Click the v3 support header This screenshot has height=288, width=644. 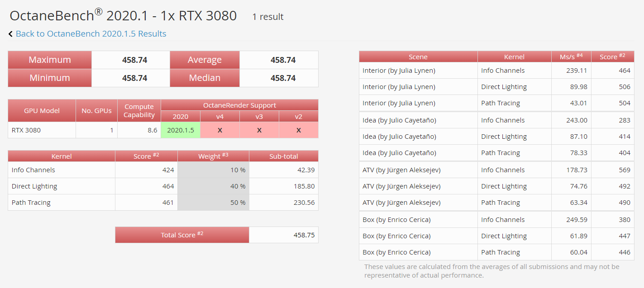coord(259,117)
